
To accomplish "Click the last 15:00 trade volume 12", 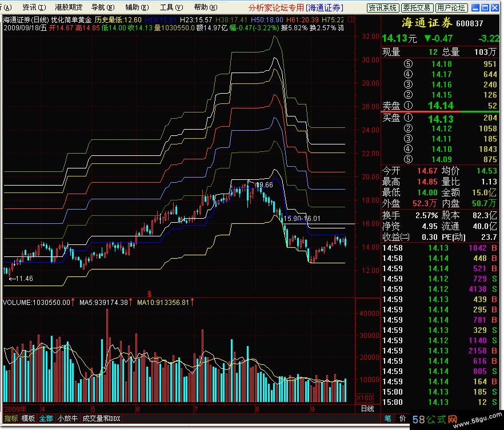I will [482, 402].
